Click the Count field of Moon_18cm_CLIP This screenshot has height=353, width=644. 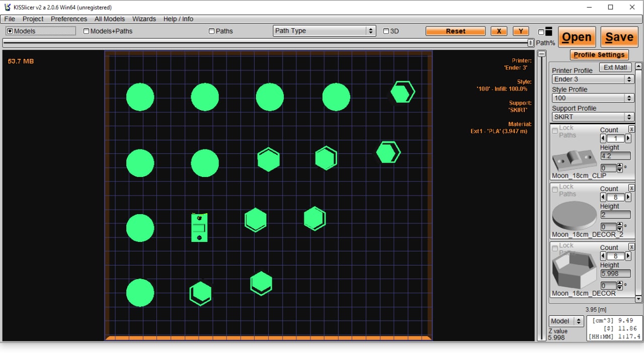[x=615, y=138]
